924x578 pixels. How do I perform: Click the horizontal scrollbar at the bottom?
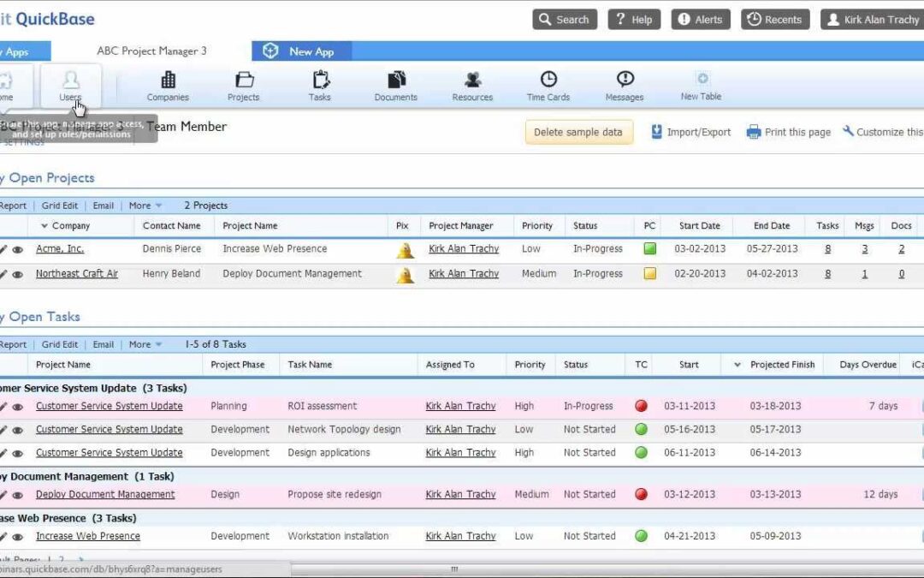coord(454,569)
